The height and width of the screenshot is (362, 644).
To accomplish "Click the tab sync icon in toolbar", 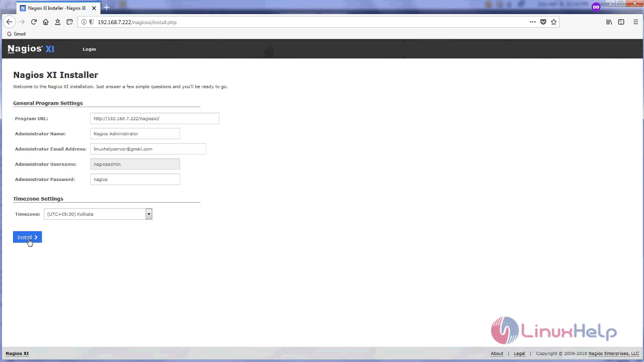I will coord(69,22).
